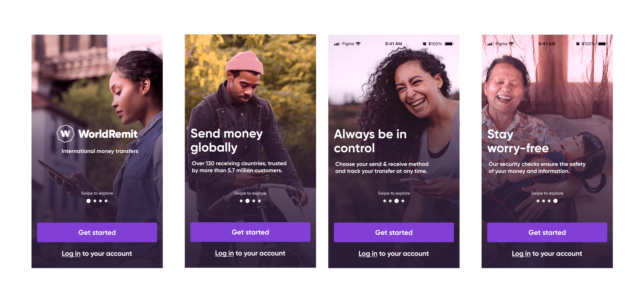The image size is (644, 301).
Task: Click Get started on Stay worry-free screen
Action: pos(547,233)
